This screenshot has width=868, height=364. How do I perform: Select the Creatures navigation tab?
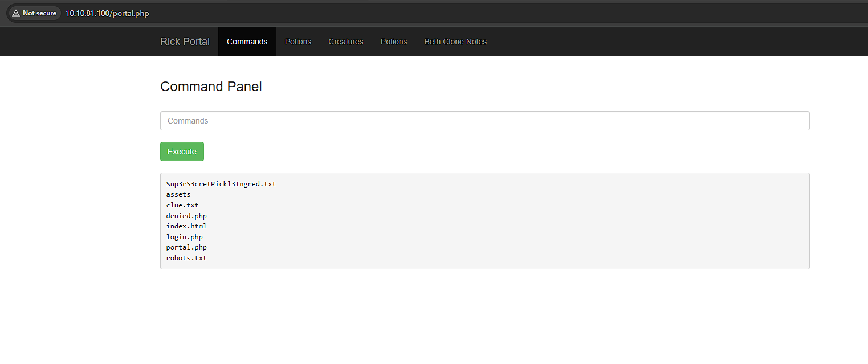pyautogui.click(x=345, y=41)
